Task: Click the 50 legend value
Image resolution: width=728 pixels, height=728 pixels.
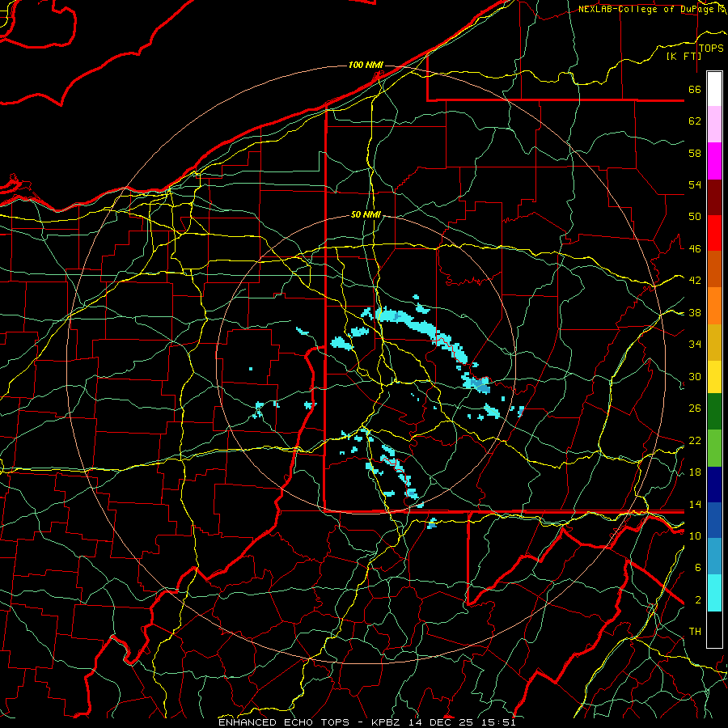Action: (695, 217)
